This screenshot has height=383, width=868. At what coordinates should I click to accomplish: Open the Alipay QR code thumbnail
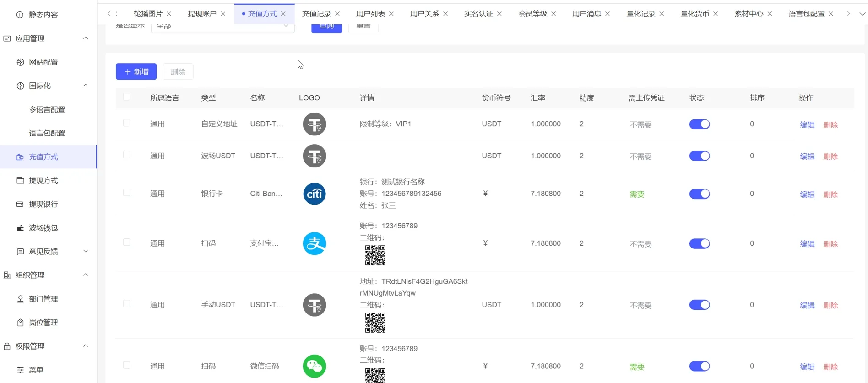[x=375, y=255]
